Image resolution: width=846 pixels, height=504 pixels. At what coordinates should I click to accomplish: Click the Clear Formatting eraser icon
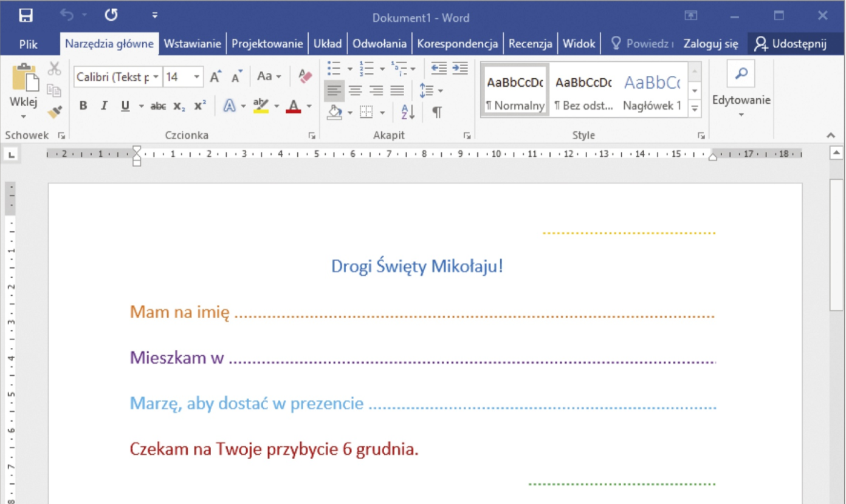click(x=305, y=77)
